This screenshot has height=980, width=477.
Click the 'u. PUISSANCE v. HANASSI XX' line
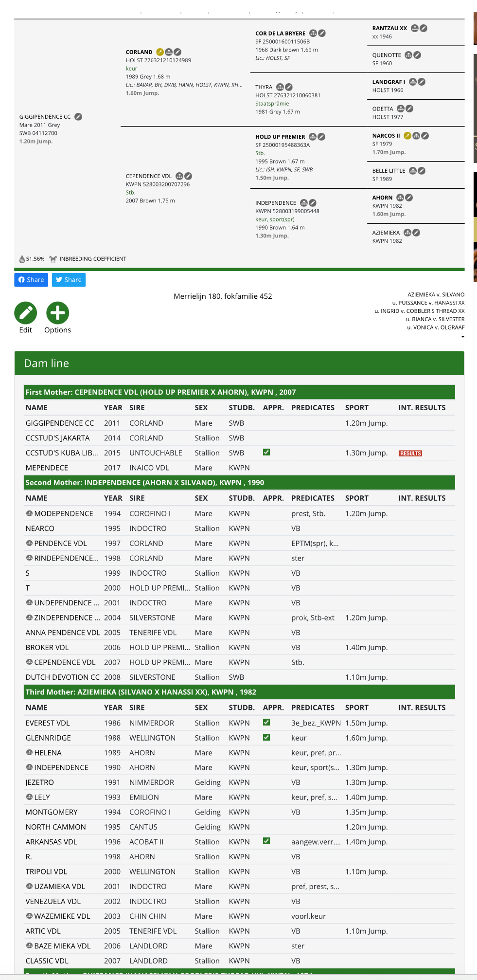point(428,303)
